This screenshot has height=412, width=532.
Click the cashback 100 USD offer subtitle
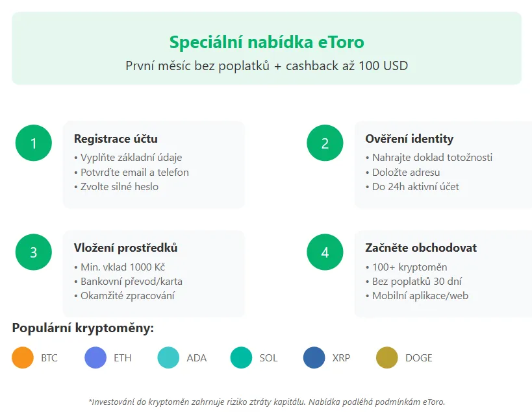point(266,66)
